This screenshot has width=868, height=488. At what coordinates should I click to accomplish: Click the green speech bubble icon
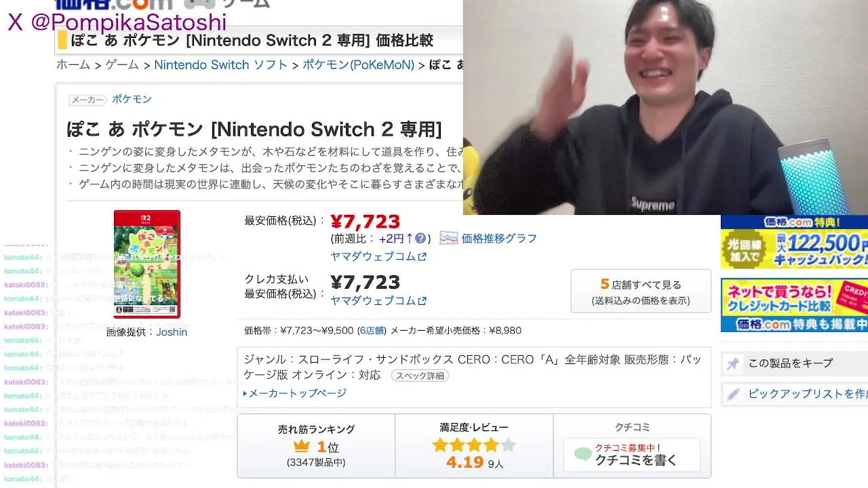(x=583, y=454)
